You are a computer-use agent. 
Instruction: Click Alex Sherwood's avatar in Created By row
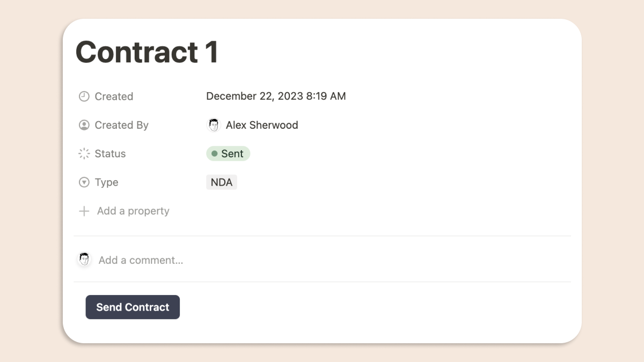pyautogui.click(x=214, y=125)
